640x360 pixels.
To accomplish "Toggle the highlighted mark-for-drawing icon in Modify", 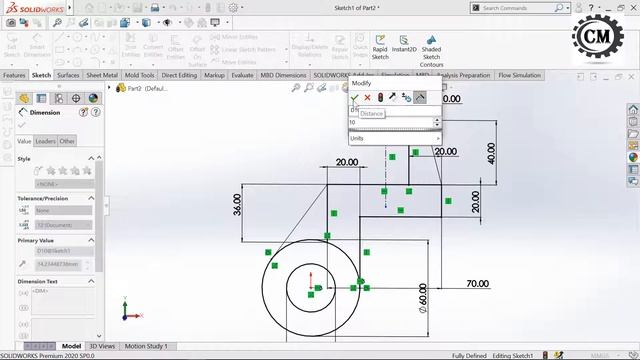I will (420, 97).
